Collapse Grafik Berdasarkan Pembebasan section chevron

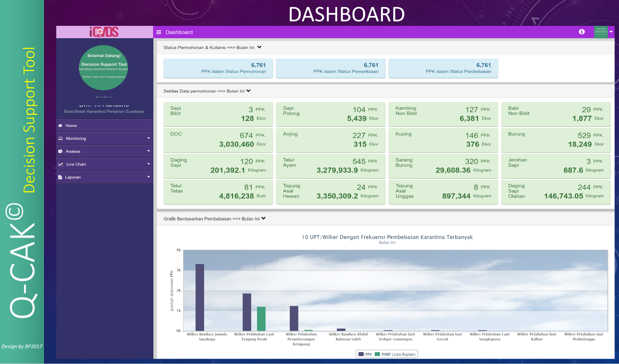click(264, 219)
